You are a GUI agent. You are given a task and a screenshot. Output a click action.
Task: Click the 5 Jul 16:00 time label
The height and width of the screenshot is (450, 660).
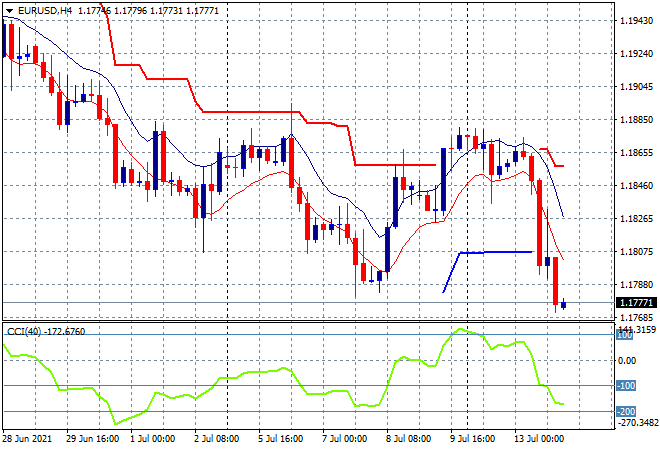(280, 439)
